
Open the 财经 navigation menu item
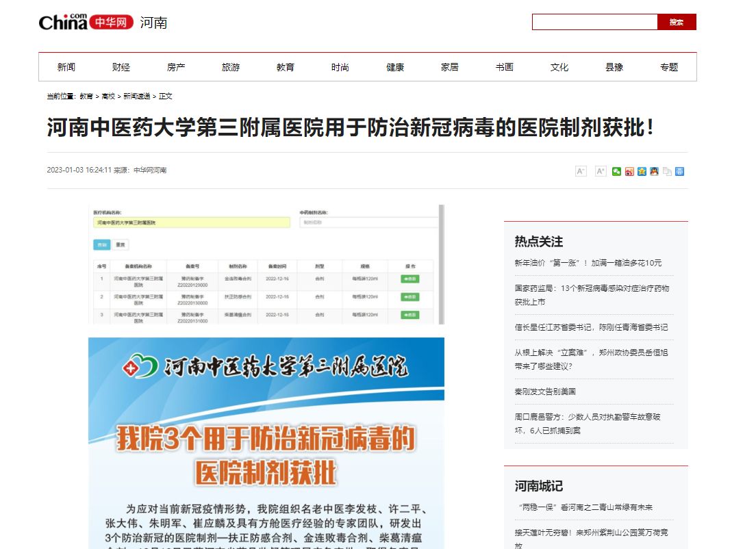click(121, 67)
